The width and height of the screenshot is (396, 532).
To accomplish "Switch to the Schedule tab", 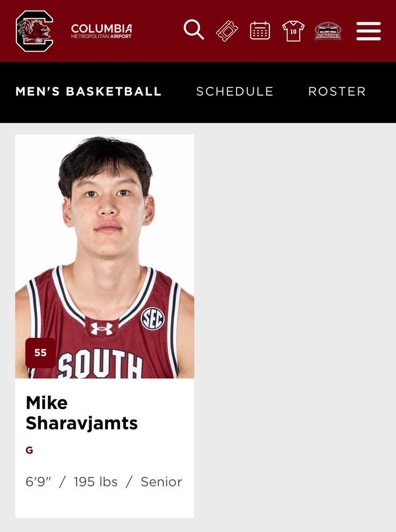I will coord(235,92).
